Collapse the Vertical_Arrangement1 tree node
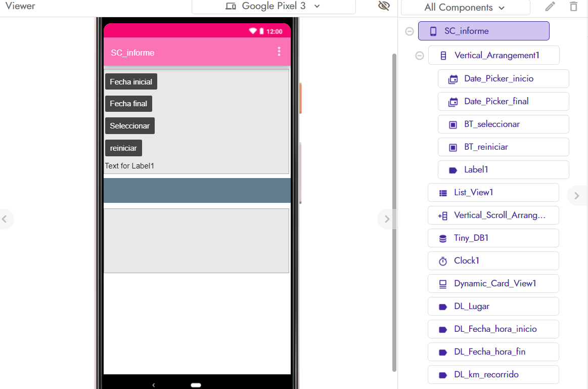Viewport: 588px width, 389px height. pos(420,56)
